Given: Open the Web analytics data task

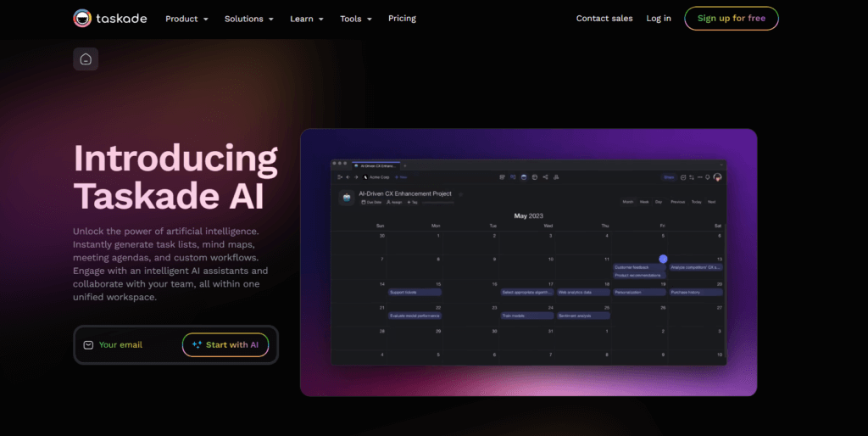Looking at the screenshot, I should [583, 292].
